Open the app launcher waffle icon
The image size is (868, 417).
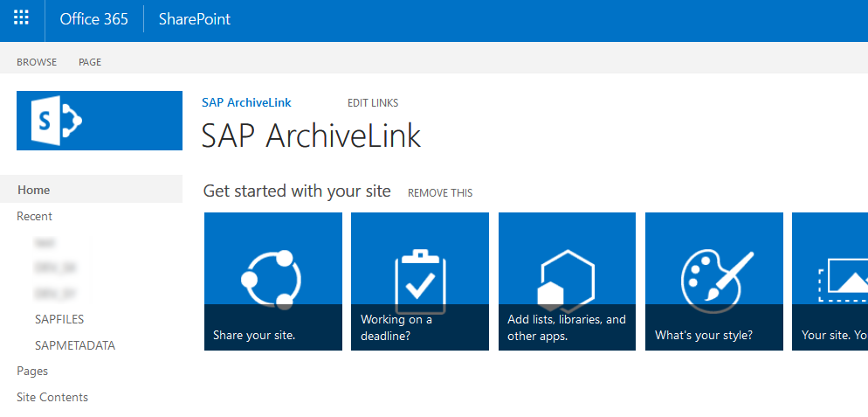(21, 17)
